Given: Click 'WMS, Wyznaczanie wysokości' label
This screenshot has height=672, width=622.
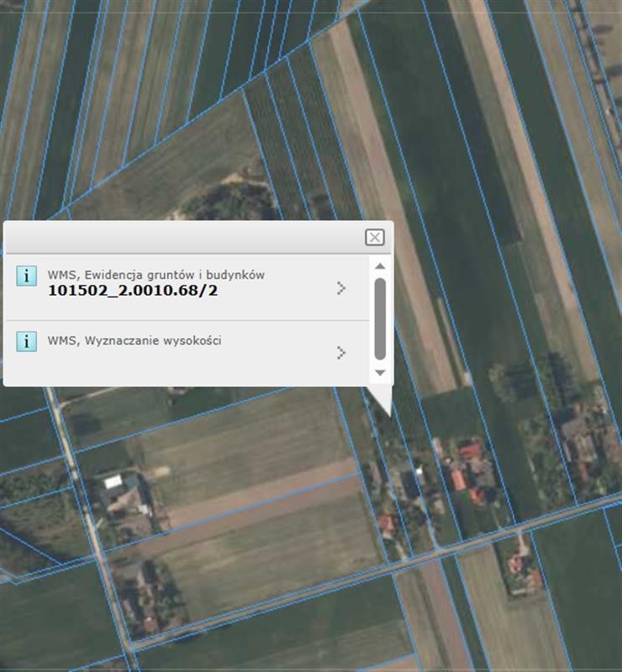Looking at the screenshot, I should (x=134, y=341).
